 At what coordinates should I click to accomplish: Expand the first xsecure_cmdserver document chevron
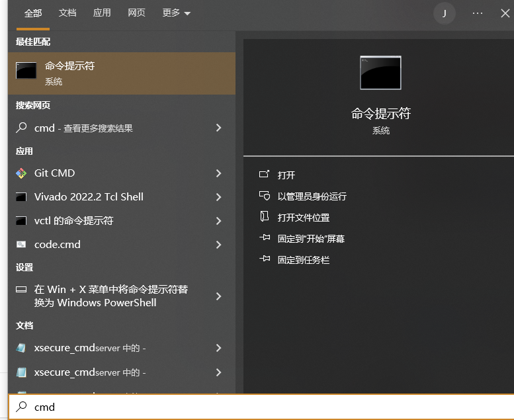click(x=219, y=348)
